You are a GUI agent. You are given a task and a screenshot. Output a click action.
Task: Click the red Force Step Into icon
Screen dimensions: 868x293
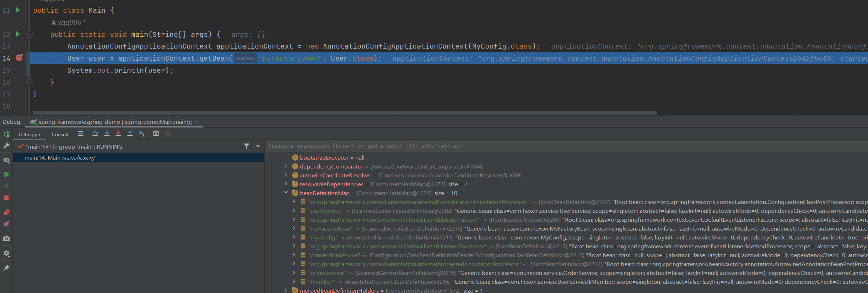(x=118, y=134)
